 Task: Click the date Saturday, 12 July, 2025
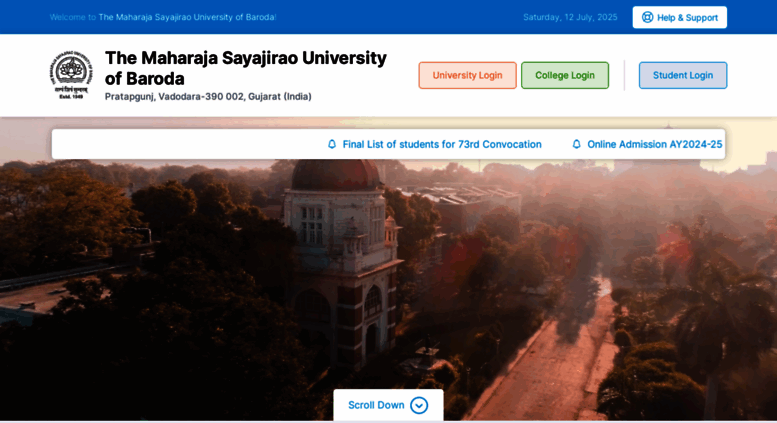coord(570,17)
